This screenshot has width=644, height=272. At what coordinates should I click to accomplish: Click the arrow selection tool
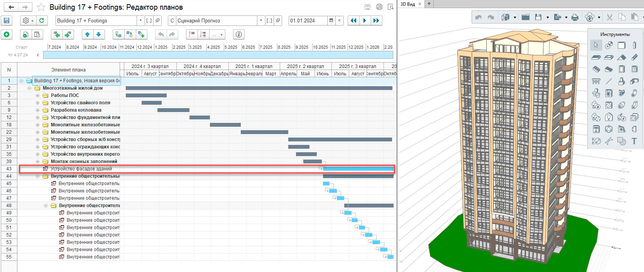tap(596, 45)
